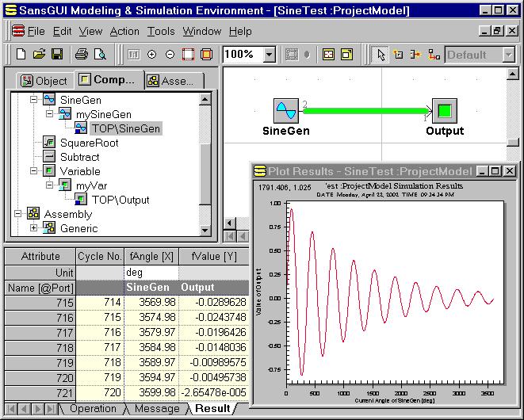This screenshot has height=420, width=524.
Task: Click the New file toolbar icon
Action: pos(21,55)
